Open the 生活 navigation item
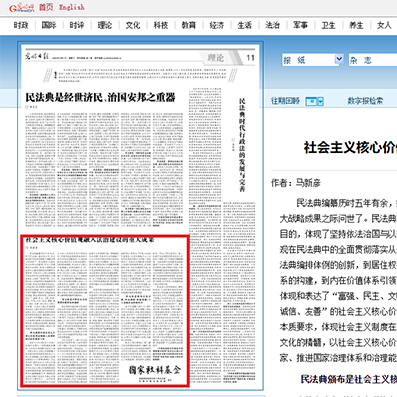The image size is (397, 397). click(x=244, y=25)
